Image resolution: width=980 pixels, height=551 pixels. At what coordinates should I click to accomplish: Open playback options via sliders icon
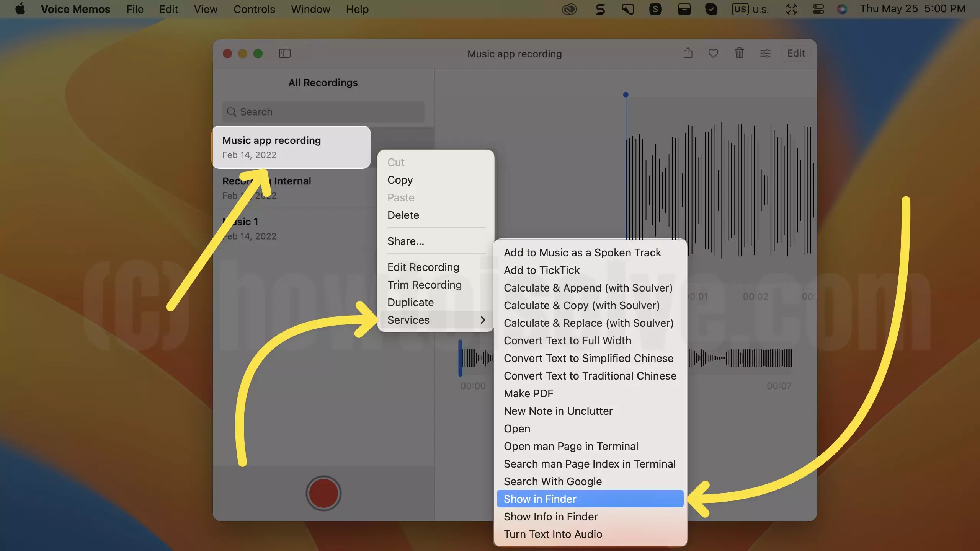(x=765, y=53)
